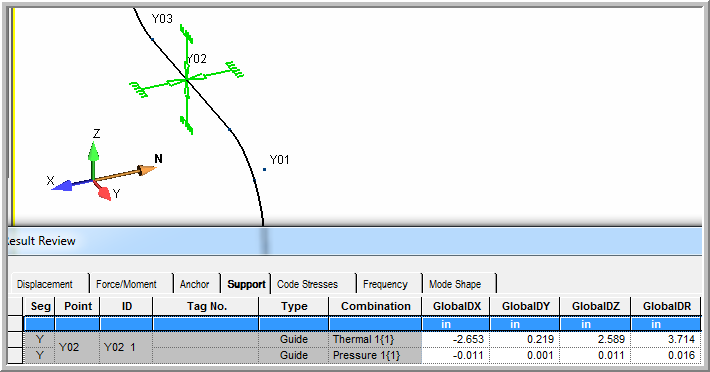This screenshot has height=372, width=710.
Task: Select the Y03 point on the pipeline
Action: coord(153,39)
